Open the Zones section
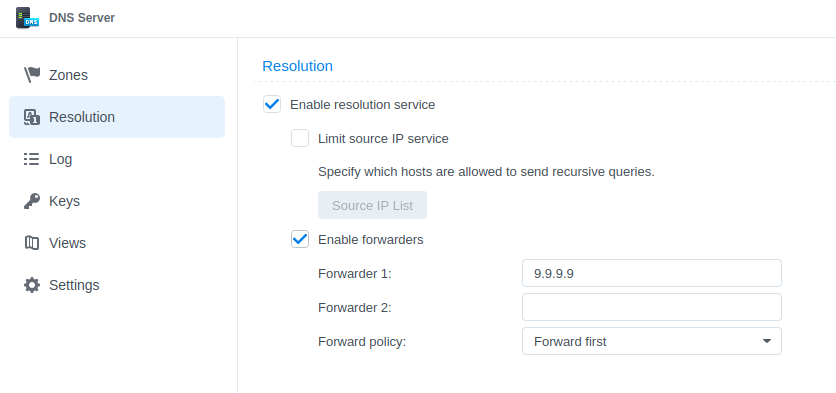836x393 pixels. 117,75
